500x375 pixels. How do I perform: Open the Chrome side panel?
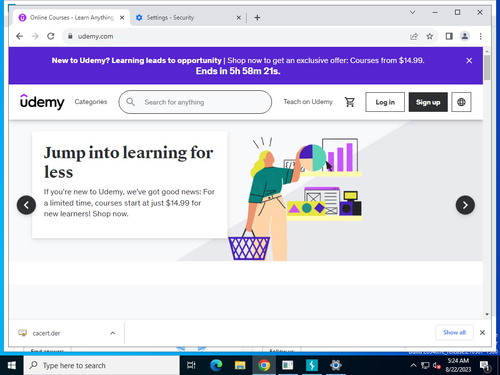point(449,36)
